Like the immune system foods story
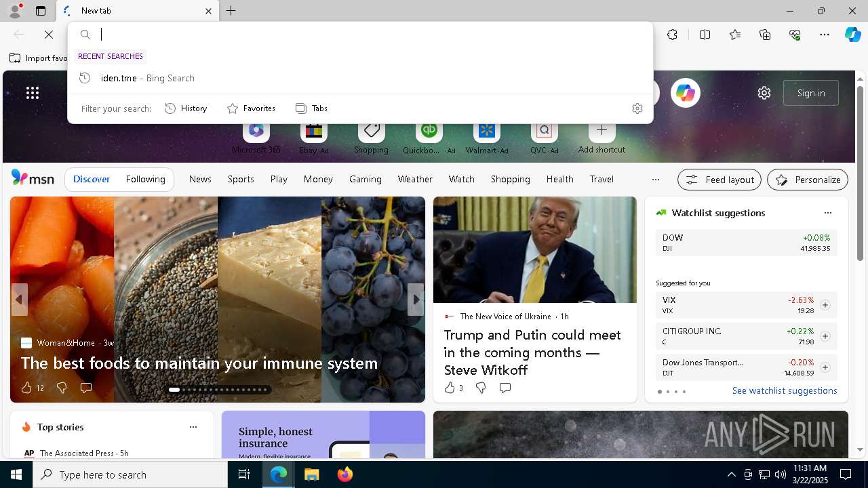This screenshot has height=488, width=868. point(32,388)
